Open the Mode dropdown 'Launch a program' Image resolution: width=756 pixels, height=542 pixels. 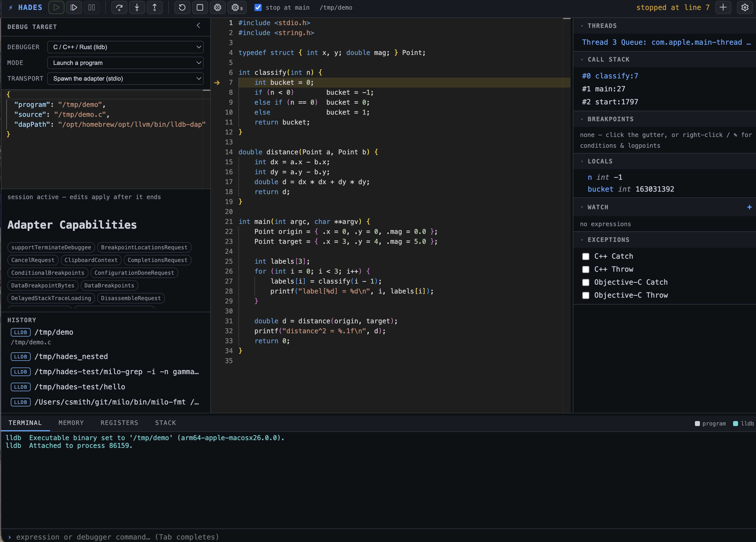pyautogui.click(x=125, y=63)
